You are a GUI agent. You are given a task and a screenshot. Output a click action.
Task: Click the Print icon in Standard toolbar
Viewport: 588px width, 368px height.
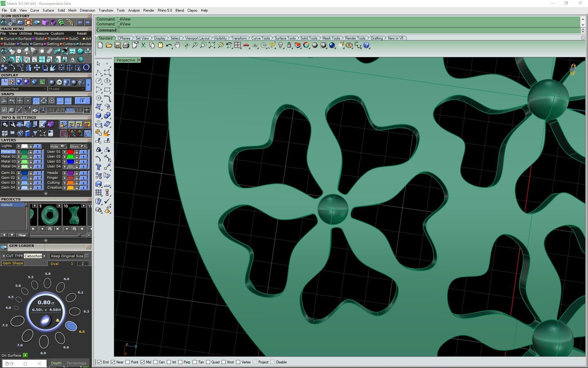126,45
